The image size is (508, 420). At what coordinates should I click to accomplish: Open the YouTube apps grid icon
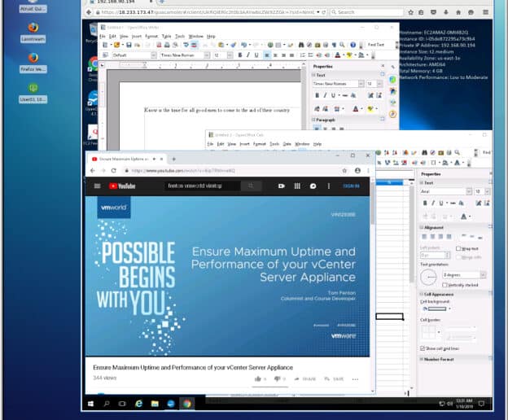[297, 186]
